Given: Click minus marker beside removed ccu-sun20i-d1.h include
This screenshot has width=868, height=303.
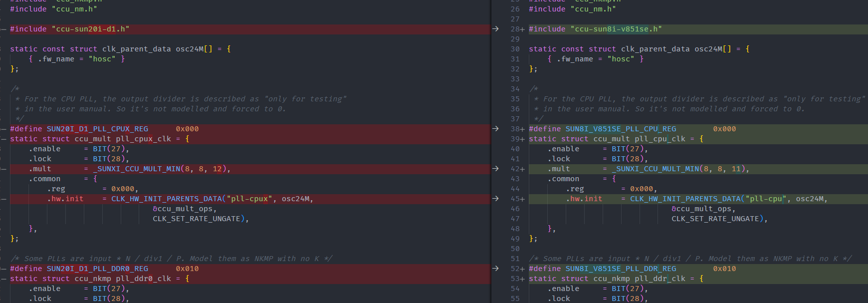Looking at the screenshot, I should [x=4, y=29].
